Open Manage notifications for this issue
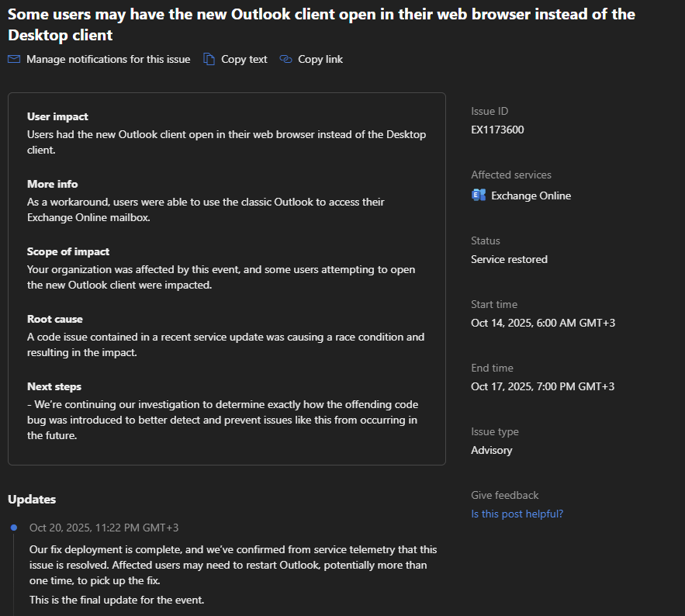The height and width of the screenshot is (616, 685). coord(108,59)
